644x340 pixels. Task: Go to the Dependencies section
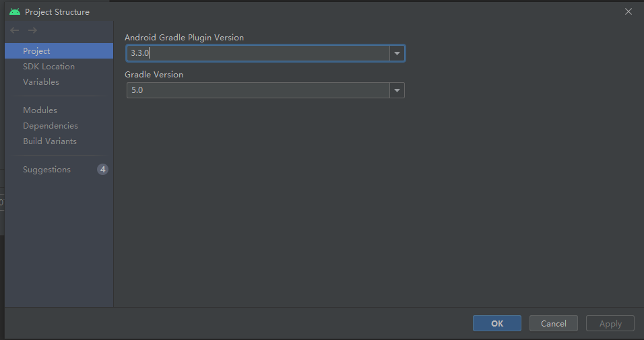tap(51, 126)
